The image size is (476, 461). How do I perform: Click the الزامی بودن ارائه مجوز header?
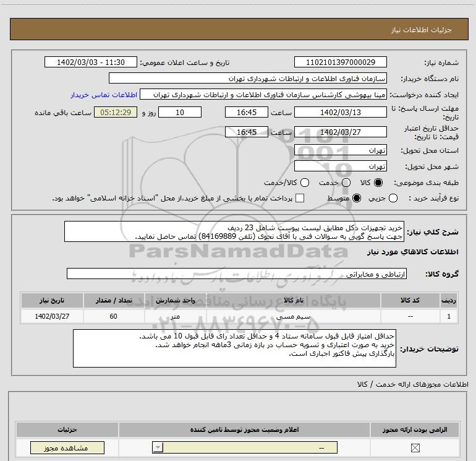415,429
